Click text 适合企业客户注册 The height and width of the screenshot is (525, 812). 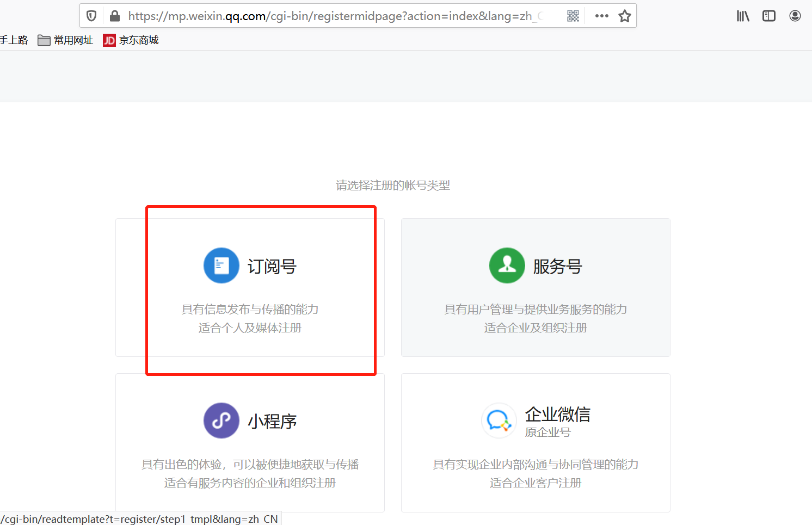point(536,483)
